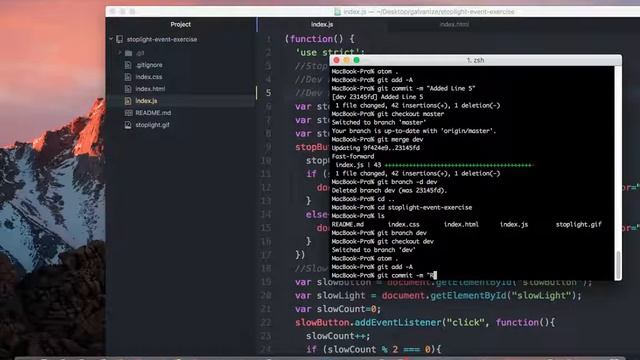Click the image icon next to stoplight.gif
Image resolution: width=640 pixels, height=360 pixels.
128,125
